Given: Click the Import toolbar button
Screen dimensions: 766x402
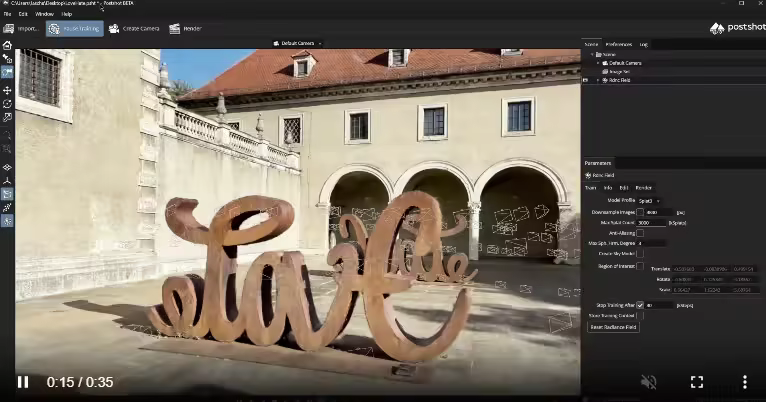Looking at the screenshot, I should (21, 28).
